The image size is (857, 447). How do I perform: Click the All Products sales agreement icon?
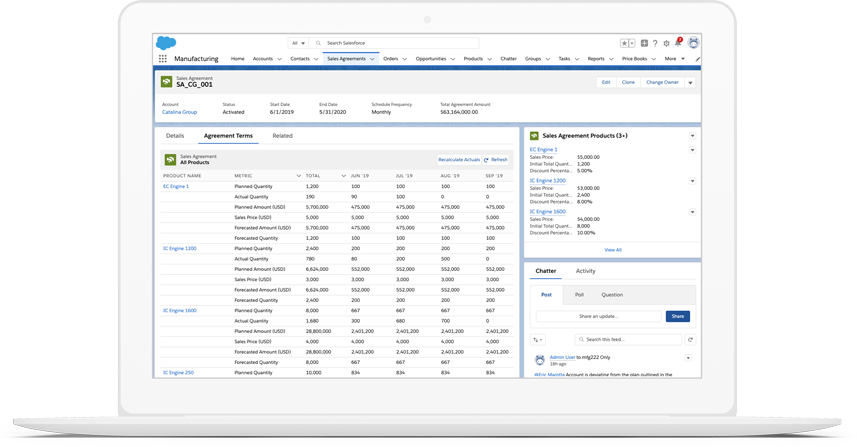[x=170, y=159]
